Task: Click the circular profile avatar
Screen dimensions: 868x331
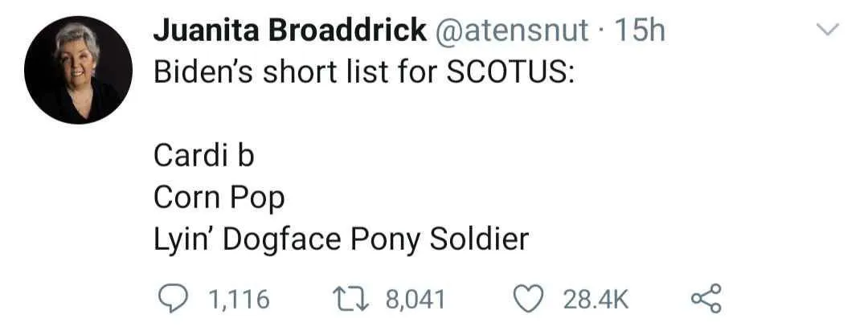Action: (x=78, y=70)
